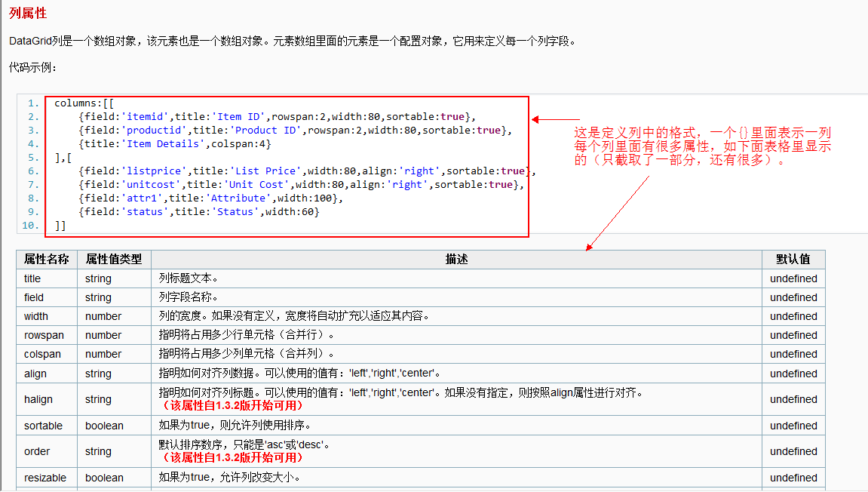This screenshot has width=868, height=492.
Task: Click the intro paragraph starting 'DataGrid列是'
Action: pyautogui.click(x=293, y=41)
